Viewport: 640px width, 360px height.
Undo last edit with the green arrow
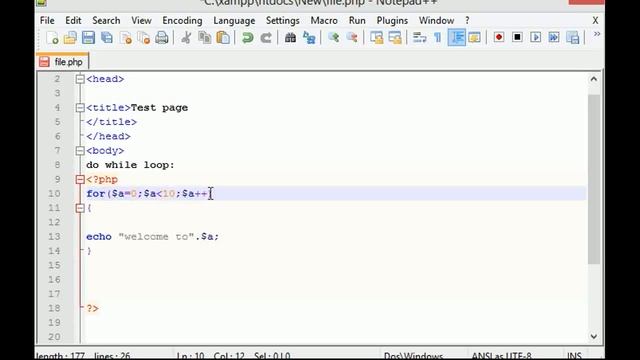(x=247, y=38)
